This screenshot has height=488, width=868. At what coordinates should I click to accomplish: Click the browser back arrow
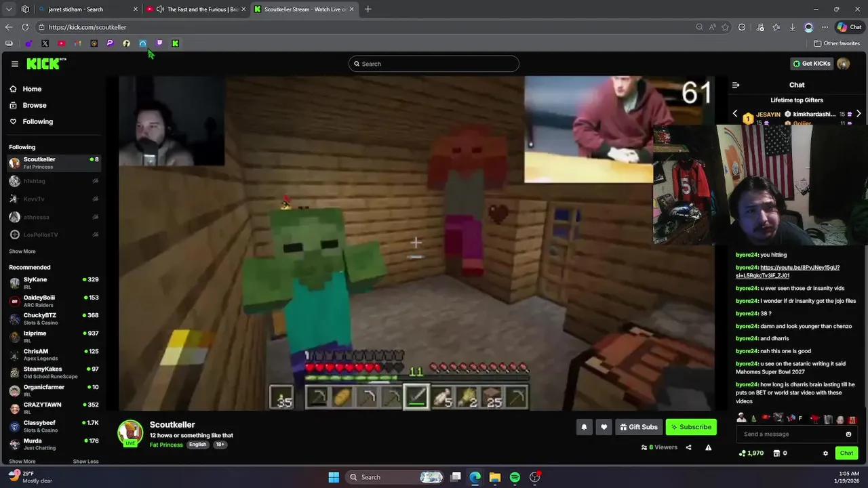click(x=8, y=27)
